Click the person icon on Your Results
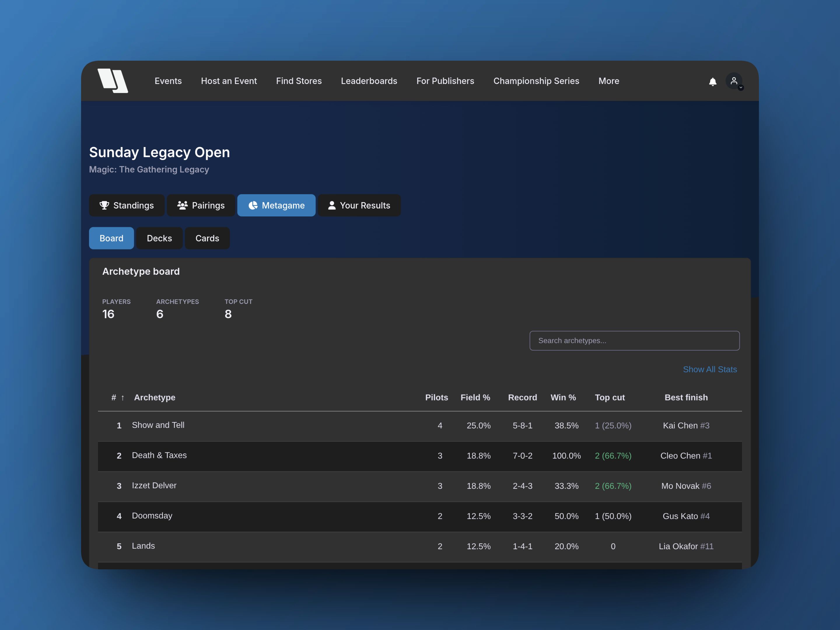 332,205
